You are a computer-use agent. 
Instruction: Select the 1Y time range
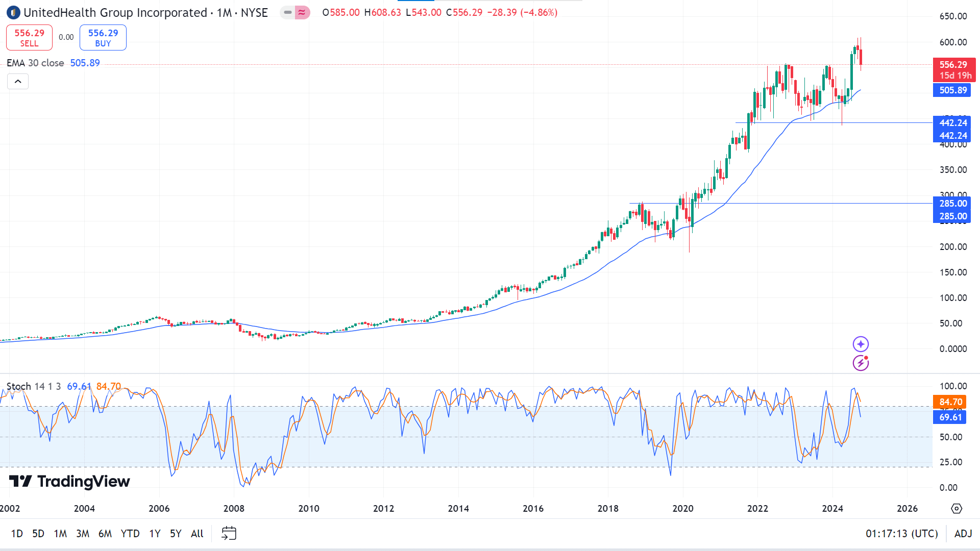coord(155,534)
